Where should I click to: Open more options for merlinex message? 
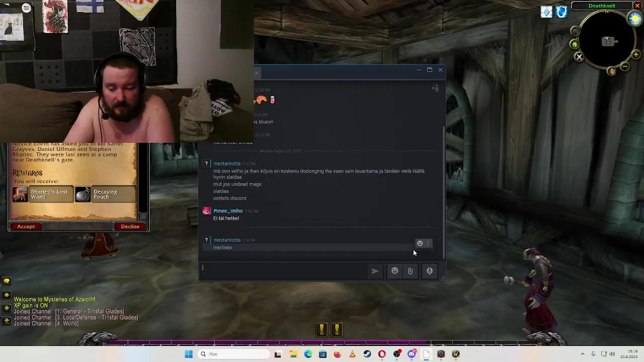pyautogui.click(x=428, y=243)
